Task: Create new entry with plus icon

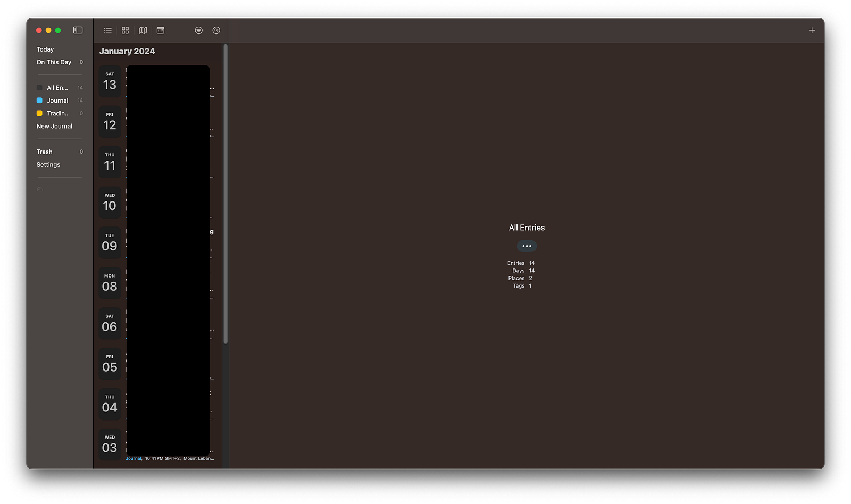Action: [812, 30]
